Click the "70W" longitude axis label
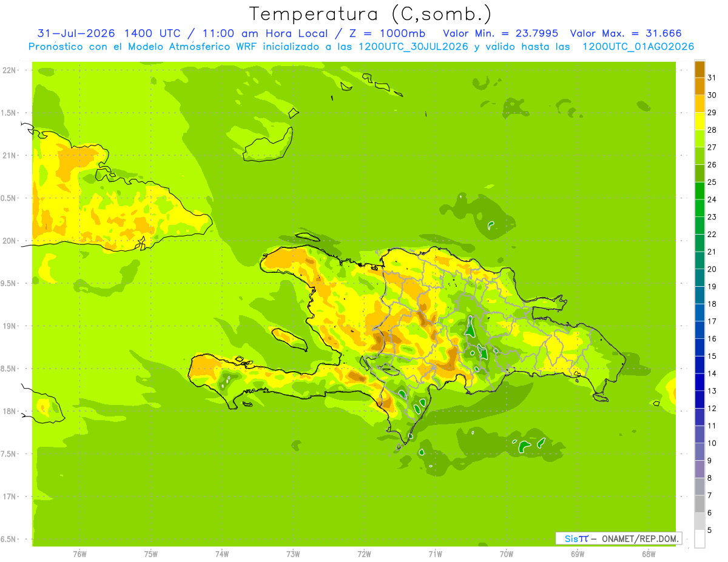Image resolution: width=728 pixels, height=562 pixels. tap(507, 554)
